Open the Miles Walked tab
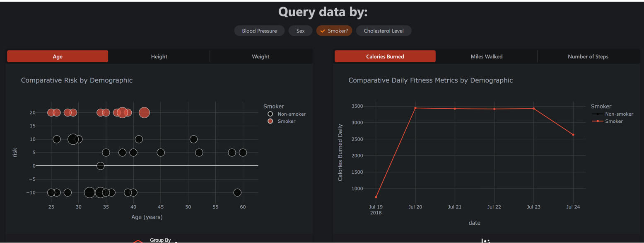 pos(486,56)
